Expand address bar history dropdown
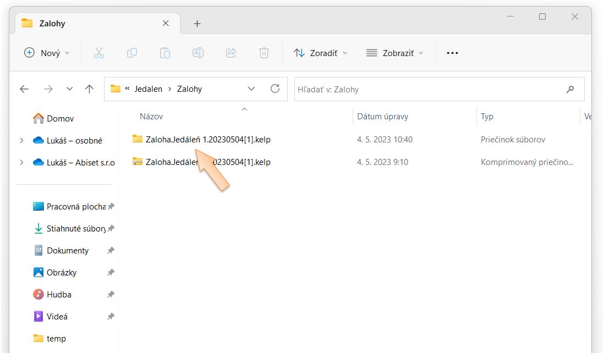 pos(251,89)
